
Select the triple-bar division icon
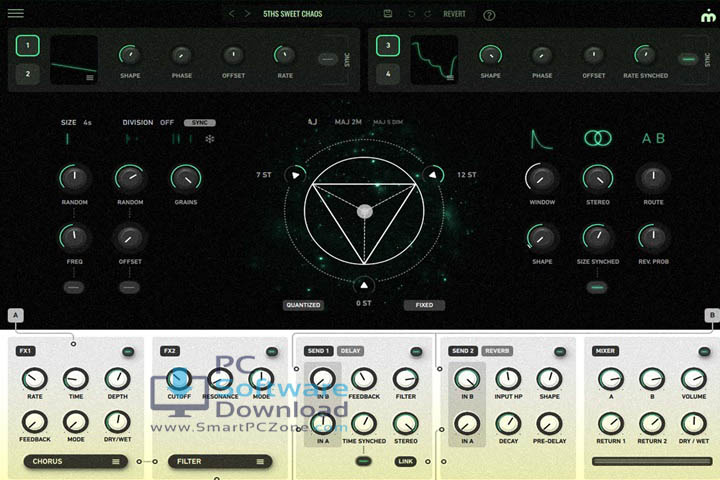coord(182,139)
